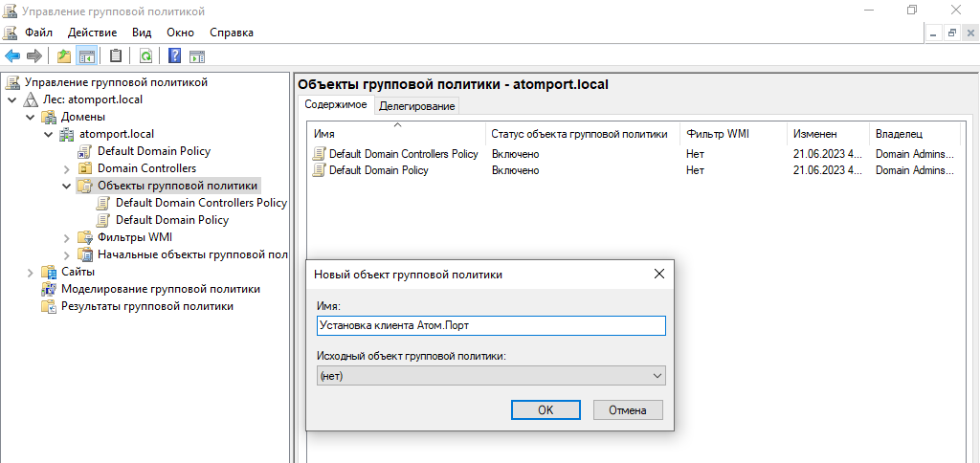Collapse the atomport.local domain node
Screen dimensions: 980x463
(49, 134)
